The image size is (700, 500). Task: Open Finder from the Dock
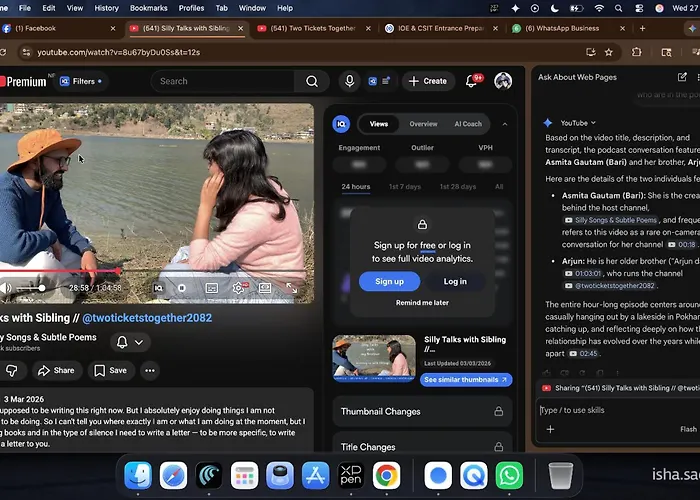pyautogui.click(x=138, y=475)
